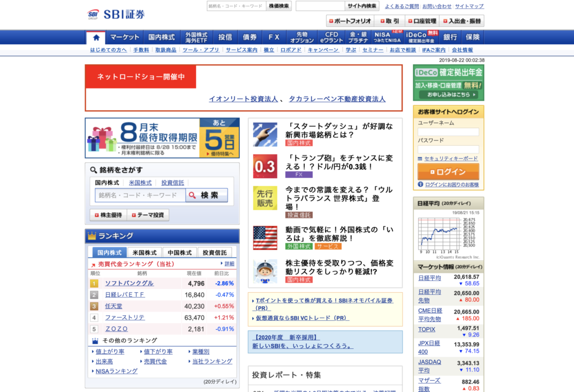Click the テーマ投資 button
Screen dimensions: 574x392
(148, 215)
